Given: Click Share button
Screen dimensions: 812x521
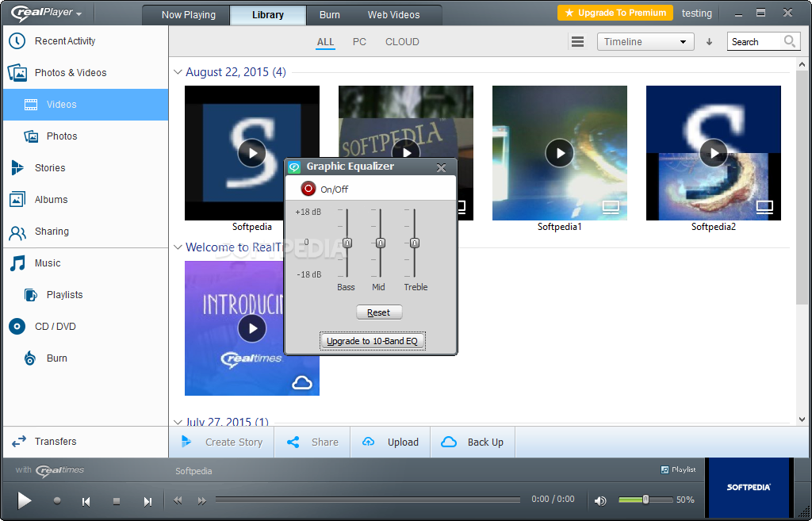Looking at the screenshot, I should tap(312, 442).
